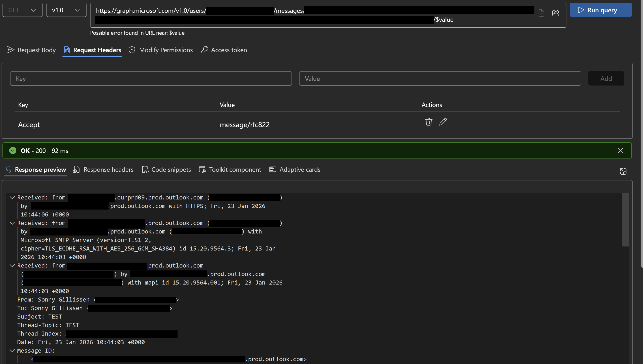Click the Date: Fri, 23 Jan 2026 line
This screenshot has width=643, height=364.
pos(81,342)
